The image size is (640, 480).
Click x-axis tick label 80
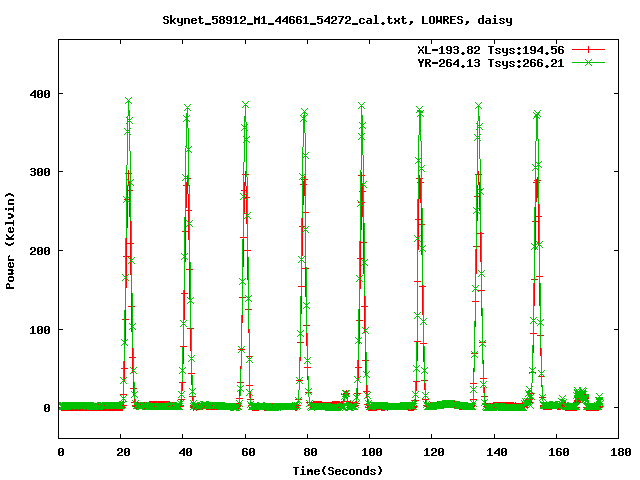[310, 452]
